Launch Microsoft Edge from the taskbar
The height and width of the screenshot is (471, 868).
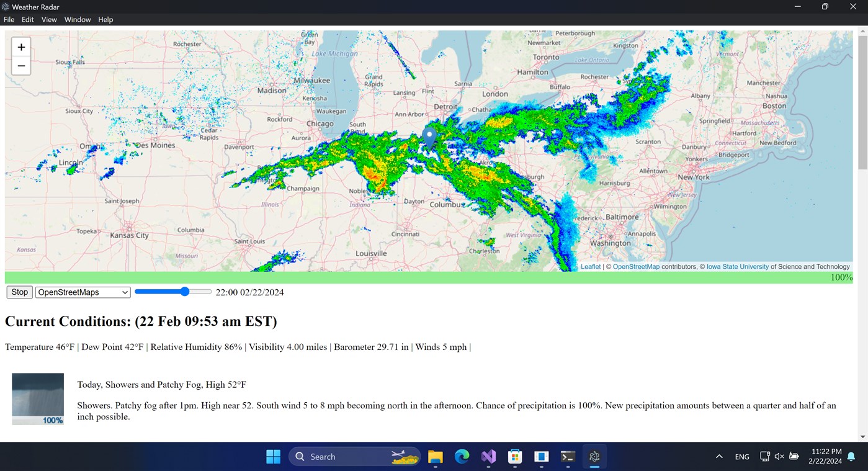[x=462, y=456]
